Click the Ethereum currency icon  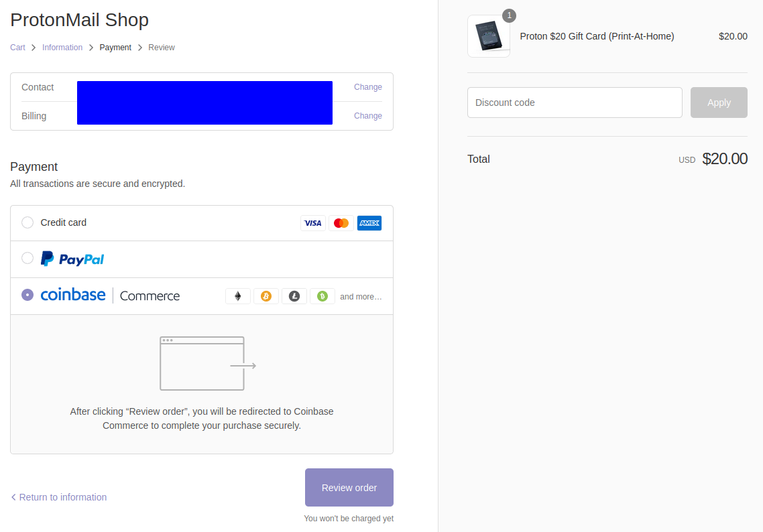(238, 296)
